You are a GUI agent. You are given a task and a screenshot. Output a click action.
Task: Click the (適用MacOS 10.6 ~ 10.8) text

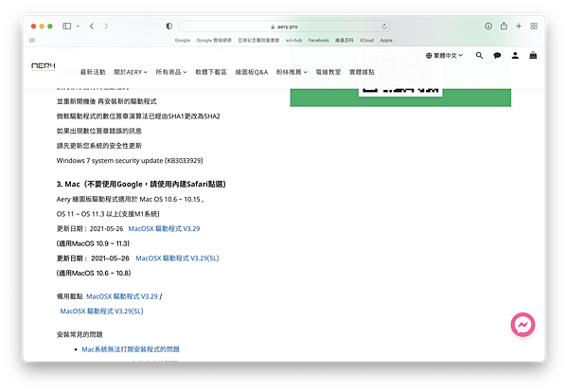point(94,273)
